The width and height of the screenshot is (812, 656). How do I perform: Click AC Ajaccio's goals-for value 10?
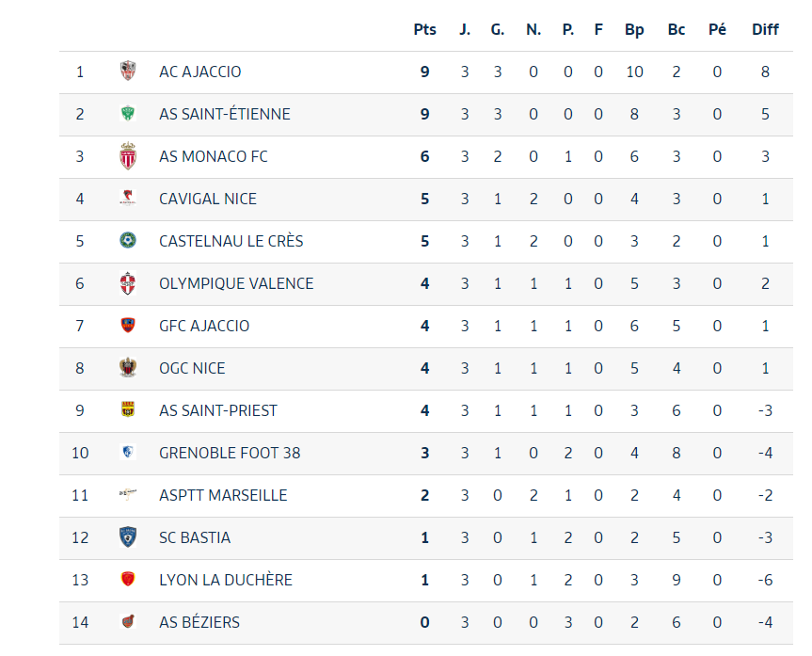click(x=634, y=72)
